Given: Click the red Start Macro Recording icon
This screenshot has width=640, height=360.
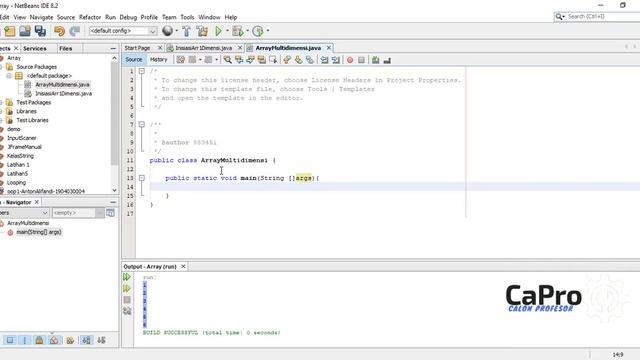Looking at the screenshot, I should tap(350, 60).
